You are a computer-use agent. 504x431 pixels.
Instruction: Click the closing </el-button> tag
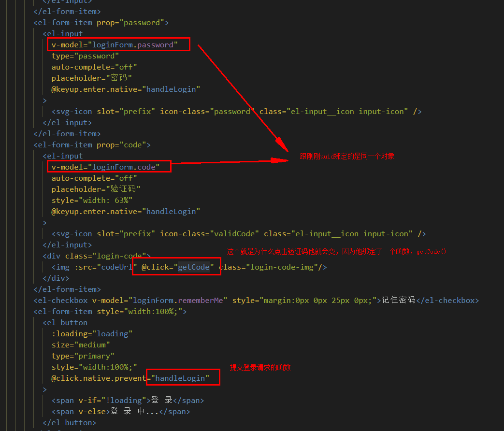pos(70,423)
